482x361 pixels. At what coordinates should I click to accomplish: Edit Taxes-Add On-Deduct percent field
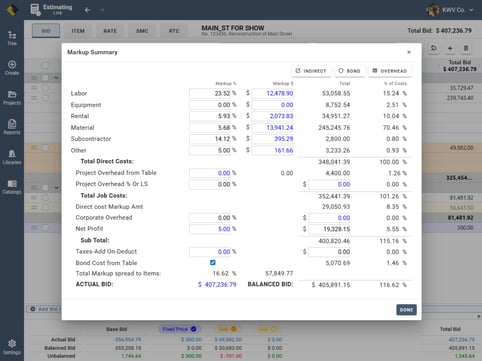point(210,252)
